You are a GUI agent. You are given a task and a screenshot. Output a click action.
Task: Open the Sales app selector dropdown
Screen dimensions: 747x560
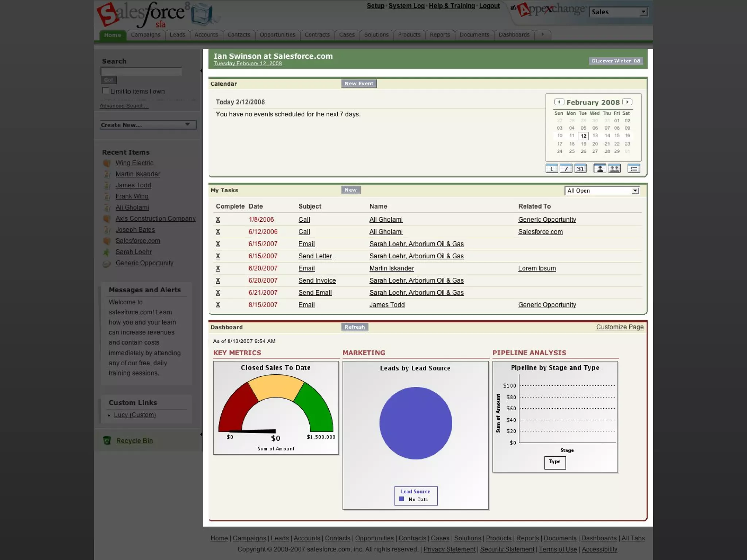point(618,12)
